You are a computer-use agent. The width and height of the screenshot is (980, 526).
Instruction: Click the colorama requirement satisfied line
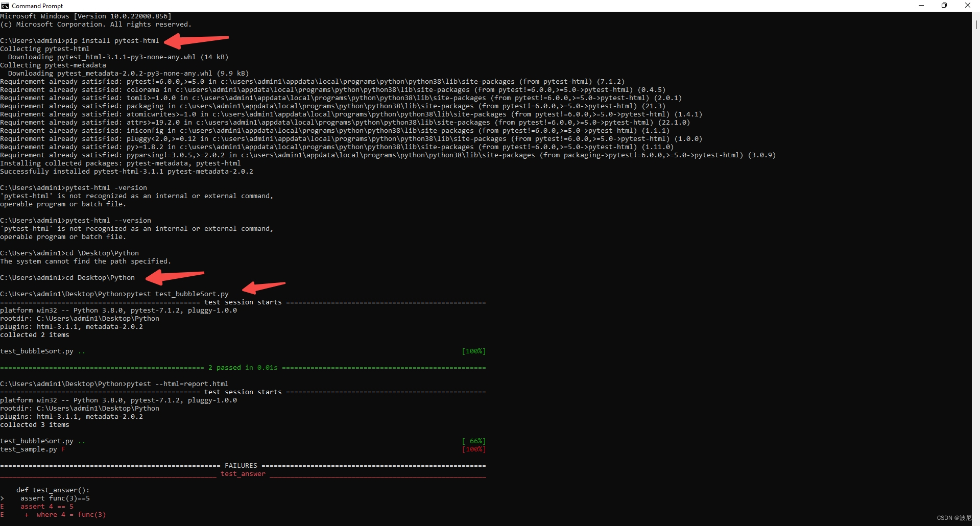(x=333, y=90)
